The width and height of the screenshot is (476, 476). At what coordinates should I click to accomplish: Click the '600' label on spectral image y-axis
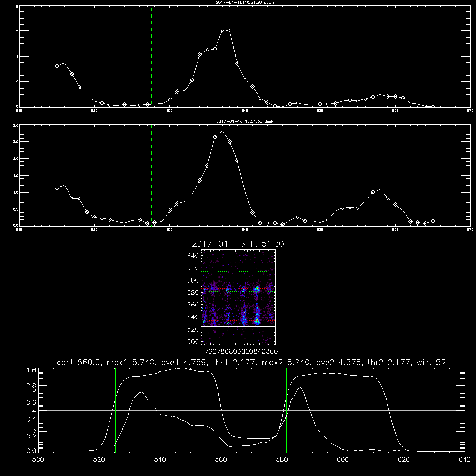click(x=193, y=280)
